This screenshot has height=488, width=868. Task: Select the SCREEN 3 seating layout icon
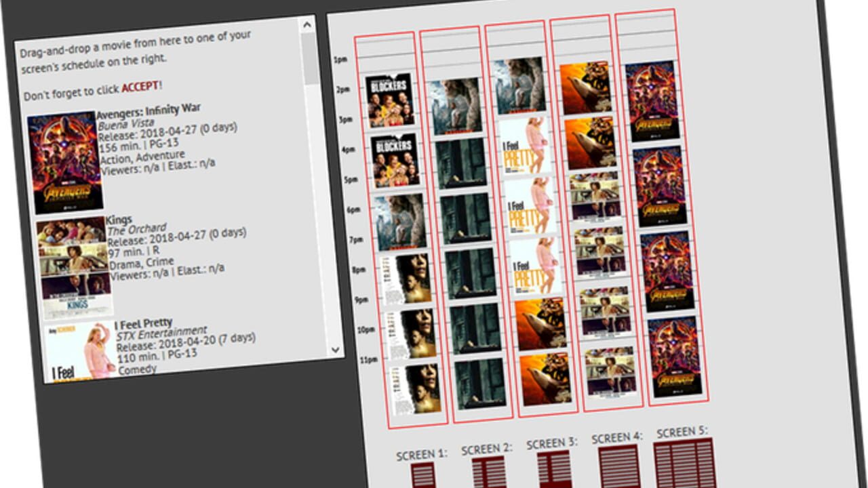(555, 470)
